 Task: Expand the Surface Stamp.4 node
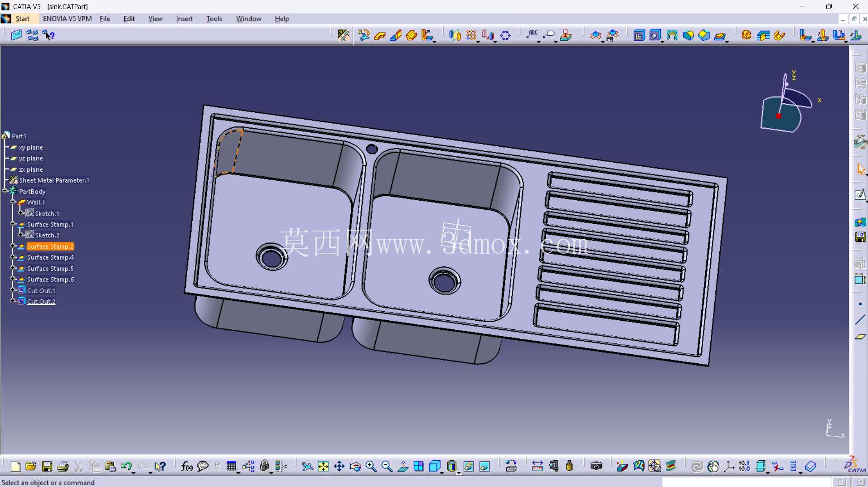[13, 257]
